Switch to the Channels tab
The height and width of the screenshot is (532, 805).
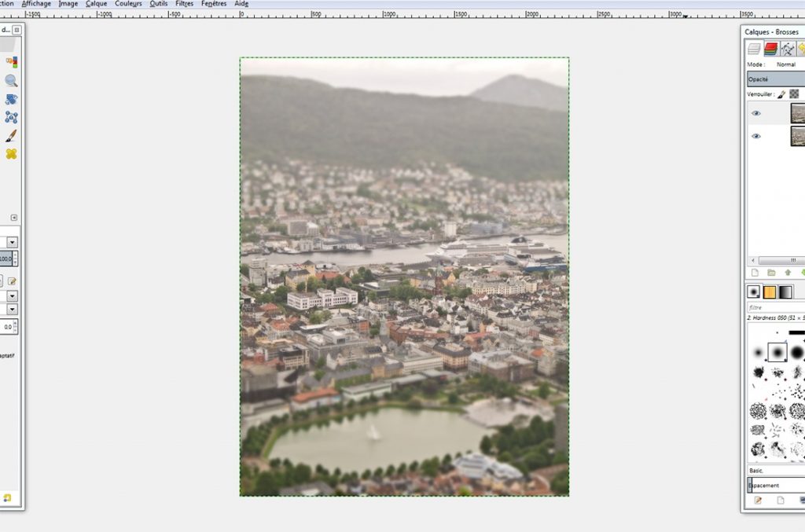coord(770,49)
